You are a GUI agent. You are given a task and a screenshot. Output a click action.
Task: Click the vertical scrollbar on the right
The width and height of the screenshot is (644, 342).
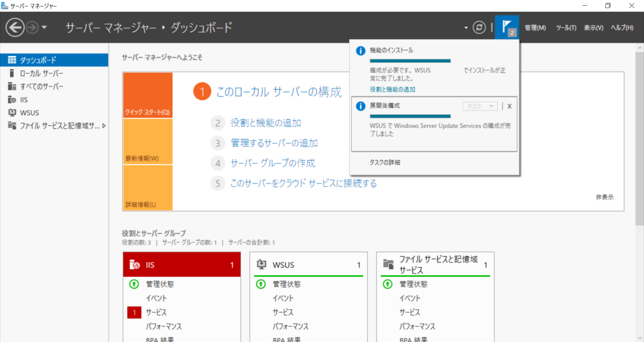coord(639,139)
